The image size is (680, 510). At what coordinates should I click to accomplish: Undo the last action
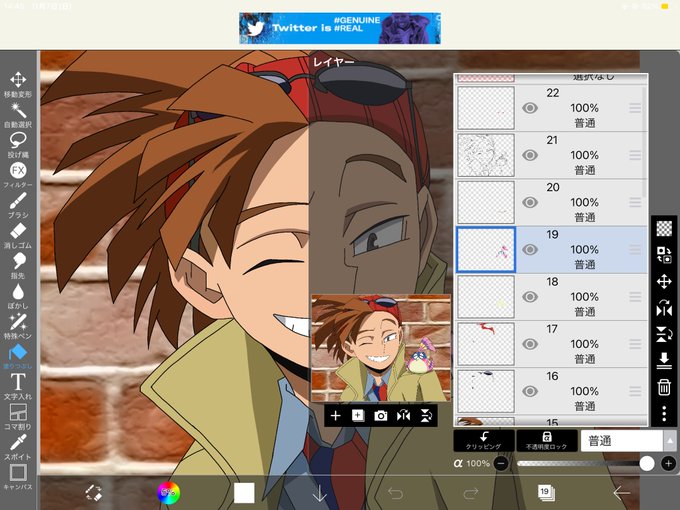point(395,493)
